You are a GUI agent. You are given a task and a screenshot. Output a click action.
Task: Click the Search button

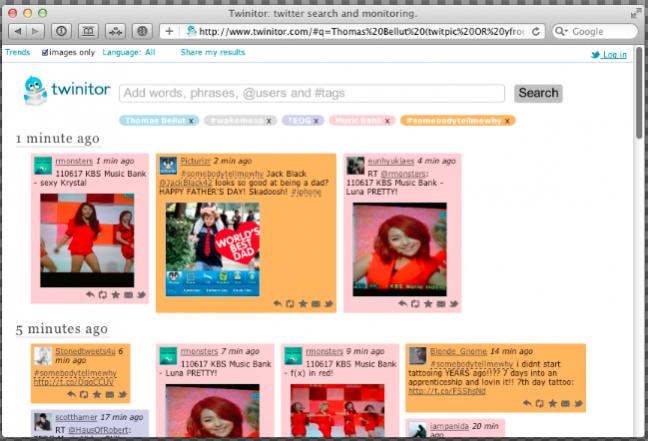tap(538, 93)
